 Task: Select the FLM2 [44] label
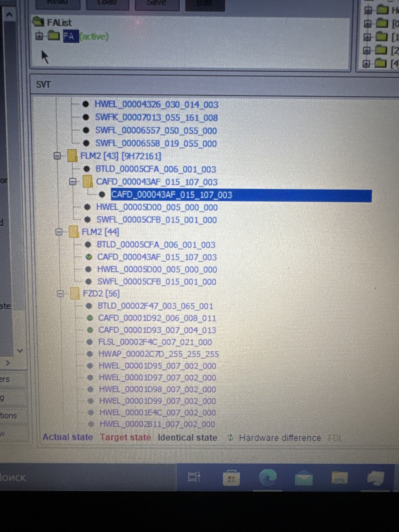(100, 232)
